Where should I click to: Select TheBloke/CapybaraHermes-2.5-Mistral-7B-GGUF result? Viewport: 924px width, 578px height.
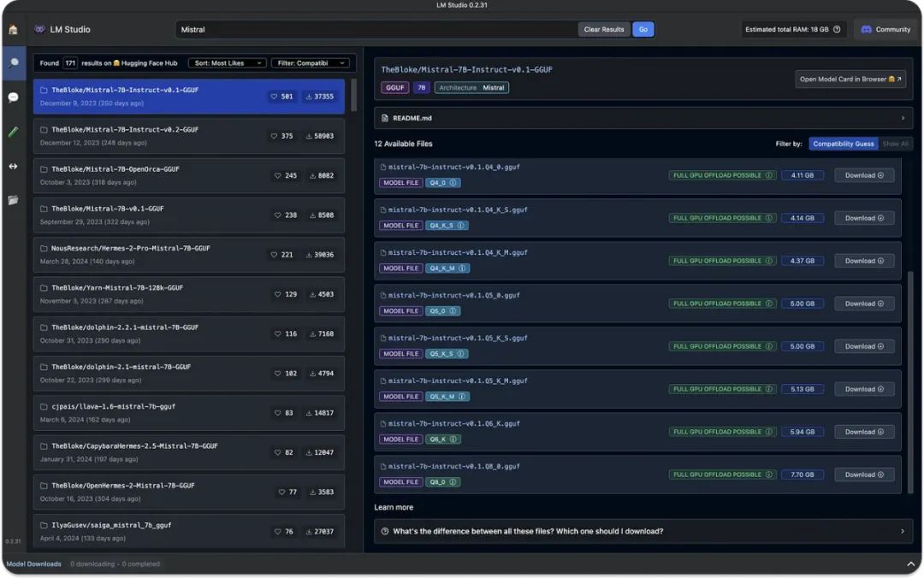coord(188,452)
